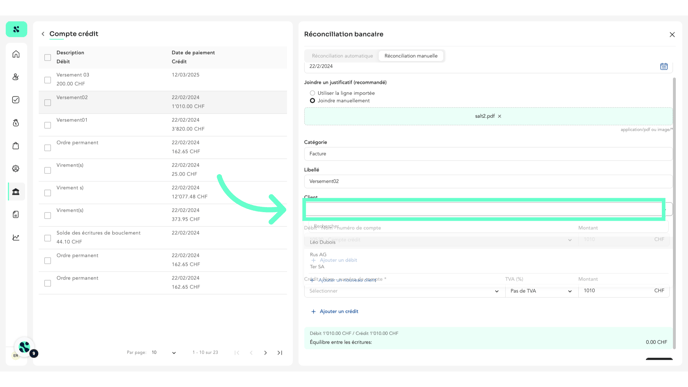
Task: Click the Versement 03 description text
Action: click(x=73, y=75)
